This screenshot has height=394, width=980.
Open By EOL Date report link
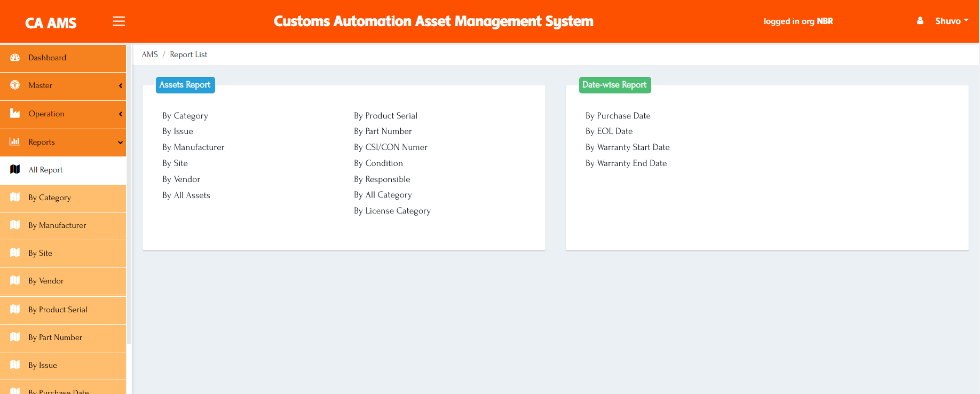point(609,131)
